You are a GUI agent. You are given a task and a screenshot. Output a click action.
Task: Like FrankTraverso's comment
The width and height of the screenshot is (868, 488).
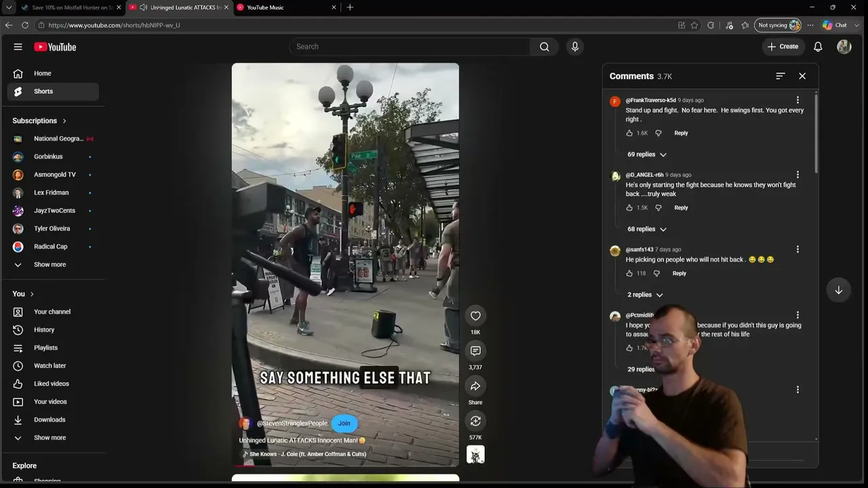(x=629, y=134)
